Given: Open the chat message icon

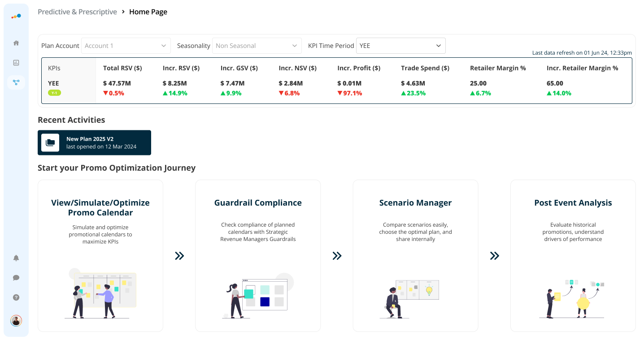Looking at the screenshot, I should (16, 278).
